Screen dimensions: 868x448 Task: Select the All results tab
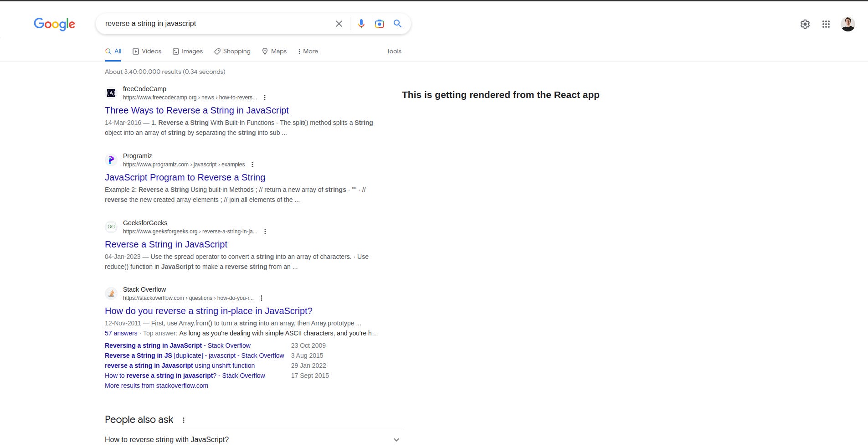click(x=113, y=51)
